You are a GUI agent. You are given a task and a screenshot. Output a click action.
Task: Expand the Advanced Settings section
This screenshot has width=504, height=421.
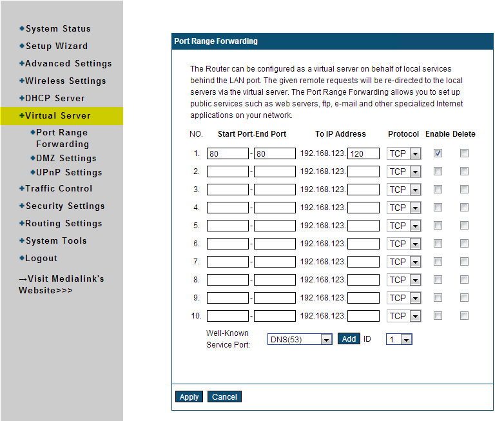tap(68, 64)
